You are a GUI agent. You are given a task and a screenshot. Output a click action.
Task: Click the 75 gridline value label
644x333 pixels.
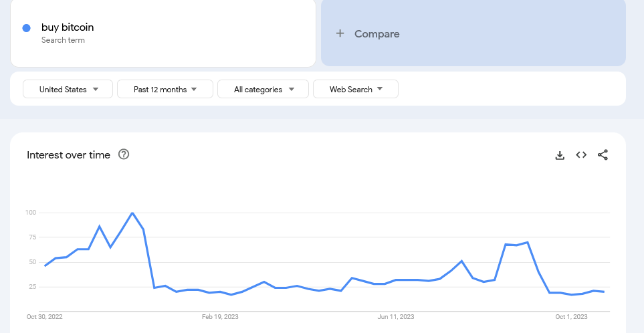(32, 237)
